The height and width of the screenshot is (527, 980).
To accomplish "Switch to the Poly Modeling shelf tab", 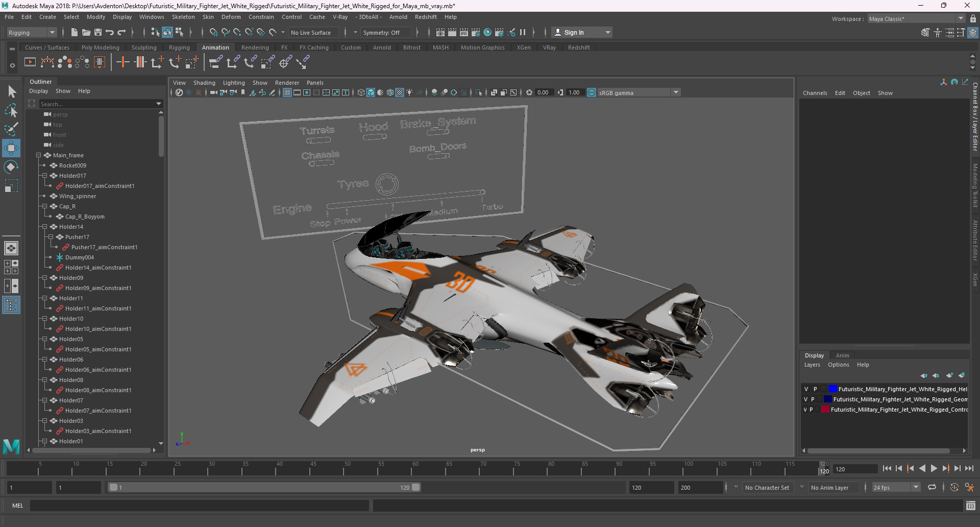I will (x=101, y=47).
